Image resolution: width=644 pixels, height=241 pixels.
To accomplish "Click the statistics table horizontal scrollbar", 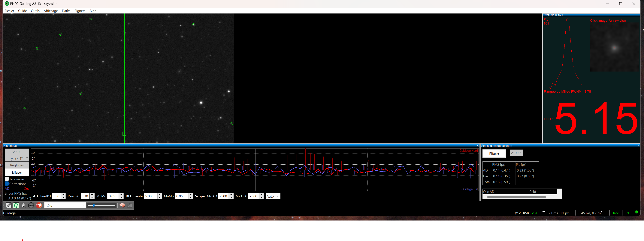I will coord(516,197).
